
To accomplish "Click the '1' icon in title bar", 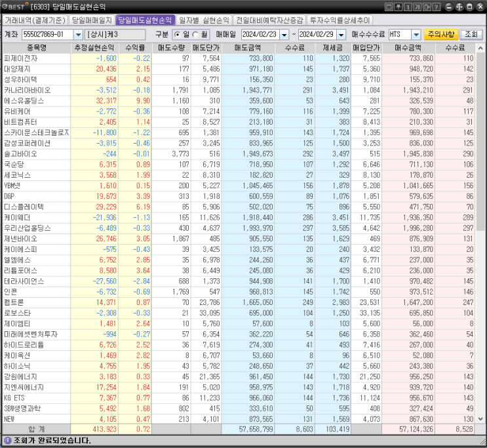I will click(x=408, y=7).
